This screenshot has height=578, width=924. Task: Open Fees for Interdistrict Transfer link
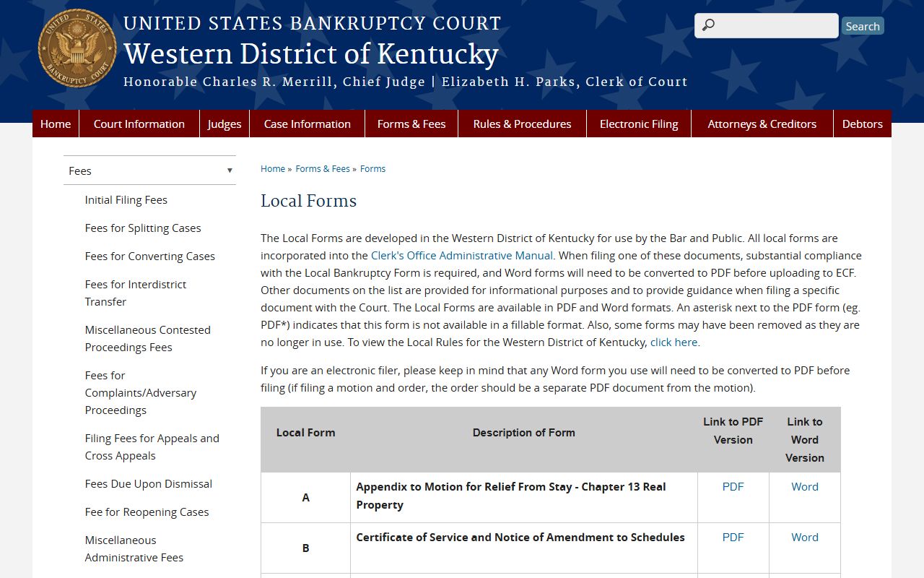[136, 293]
